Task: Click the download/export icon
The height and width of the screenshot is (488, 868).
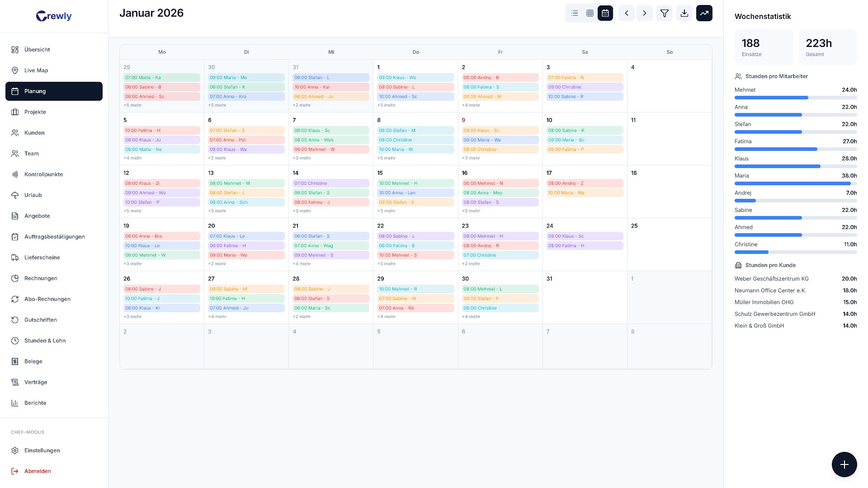Action: point(684,13)
